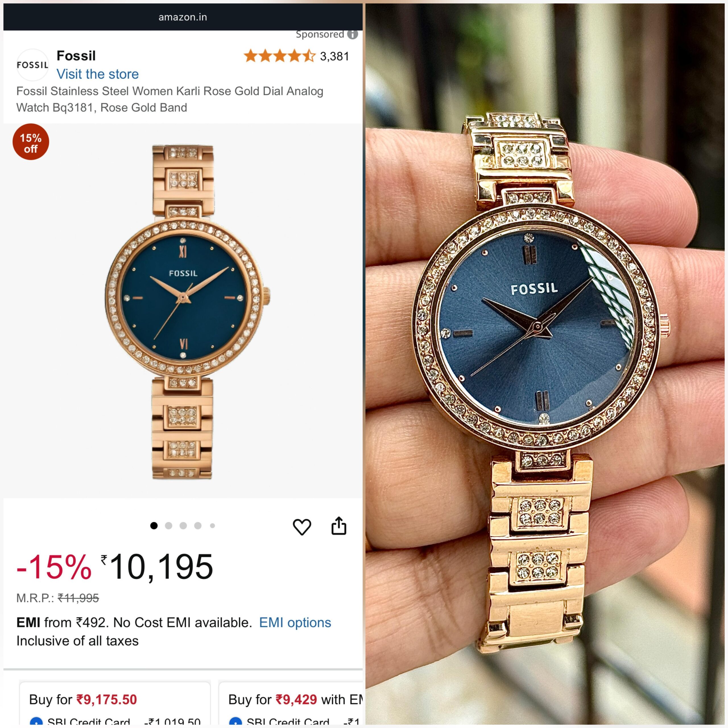Tap the amazon.in address bar
Screen dimensions: 728x728
[183, 17]
